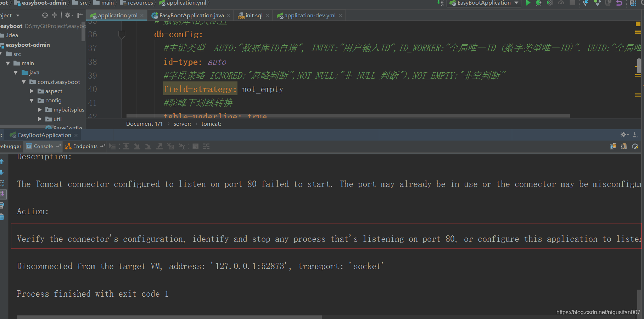
Task: Click the 'tomcat:' breadcrumb
Action: [x=211, y=124]
